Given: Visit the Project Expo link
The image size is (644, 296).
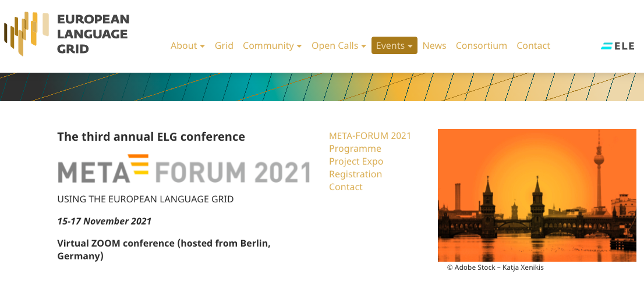Looking at the screenshot, I should [x=356, y=161].
